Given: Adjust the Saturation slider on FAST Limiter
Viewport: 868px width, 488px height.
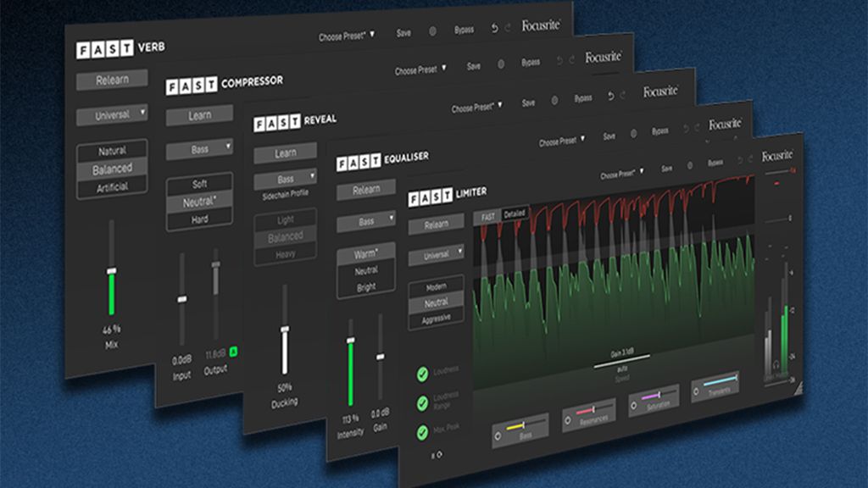Looking at the screenshot, I should pos(660,394).
